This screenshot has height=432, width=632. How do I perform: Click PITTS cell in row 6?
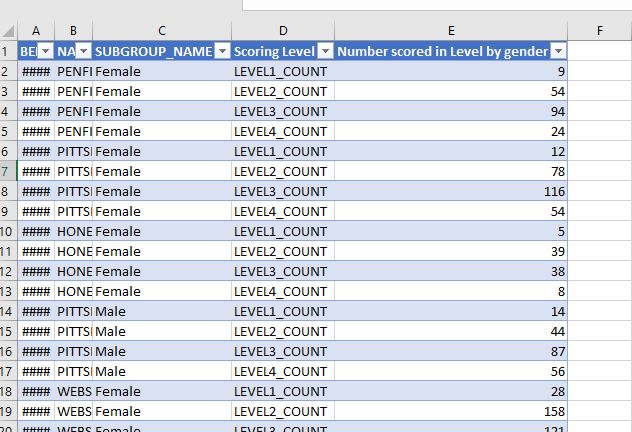[x=73, y=152]
